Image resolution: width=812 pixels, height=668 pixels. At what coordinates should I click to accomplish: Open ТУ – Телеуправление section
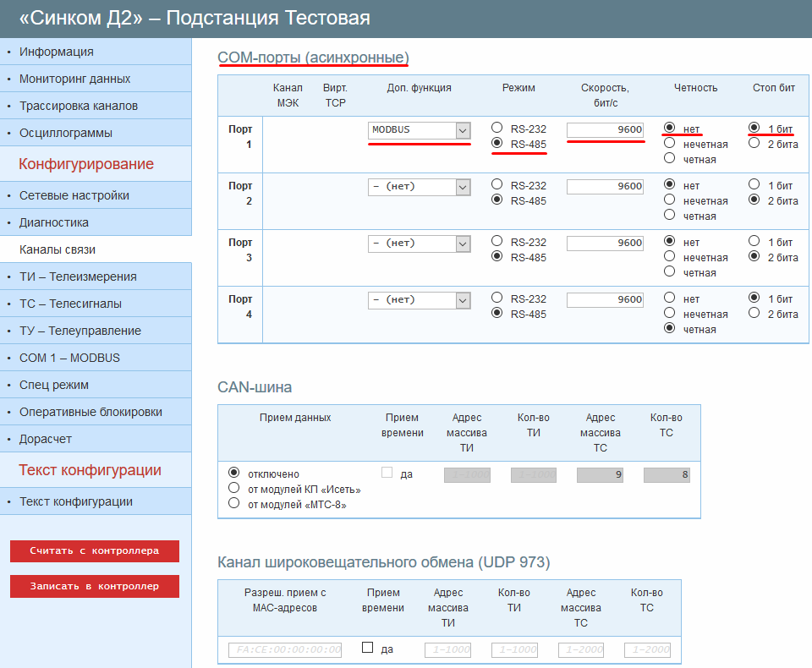click(x=80, y=331)
